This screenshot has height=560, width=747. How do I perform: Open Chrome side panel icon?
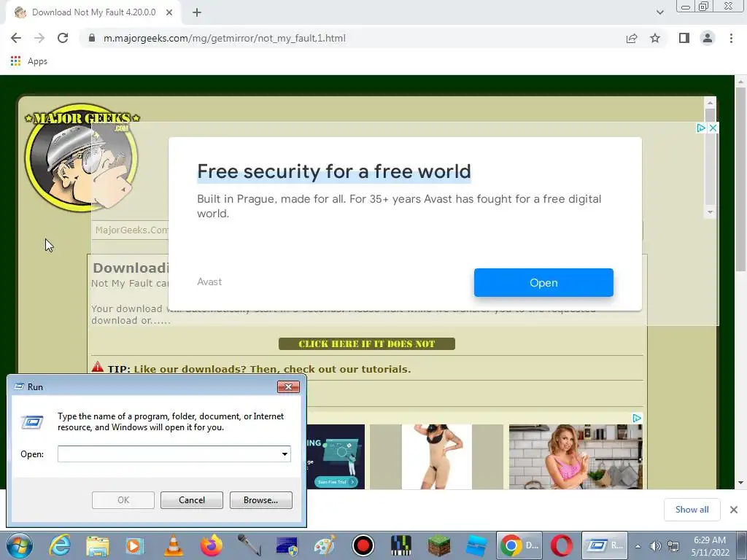pyautogui.click(x=684, y=38)
